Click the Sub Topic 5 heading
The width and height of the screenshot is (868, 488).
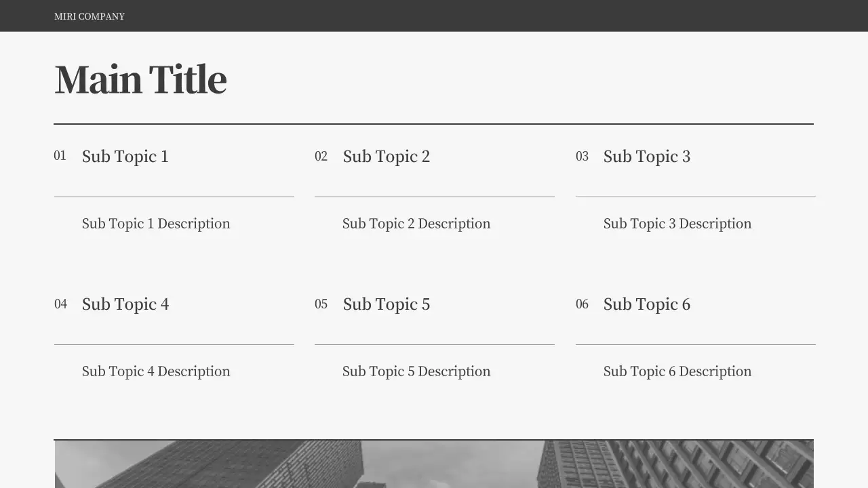[387, 304]
